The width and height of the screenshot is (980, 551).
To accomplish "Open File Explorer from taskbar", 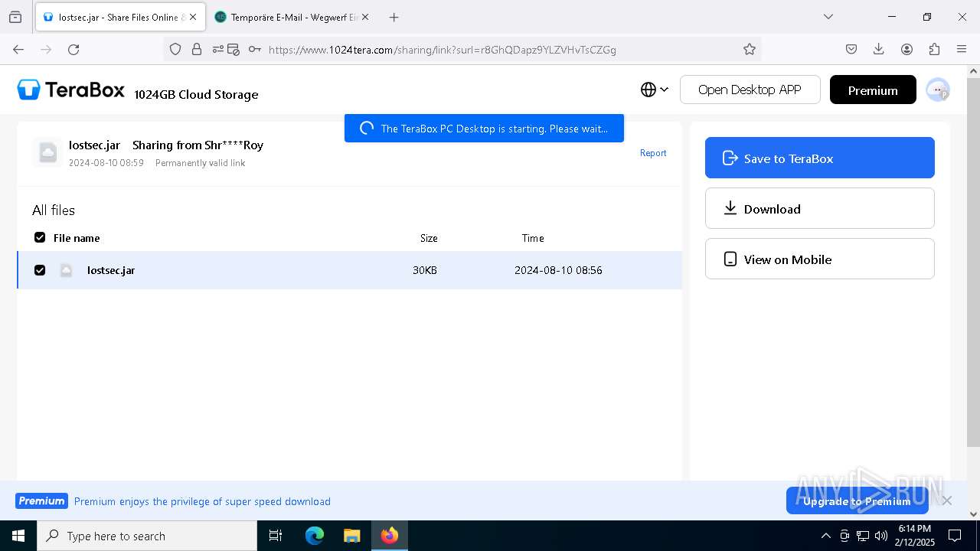I will click(351, 536).
